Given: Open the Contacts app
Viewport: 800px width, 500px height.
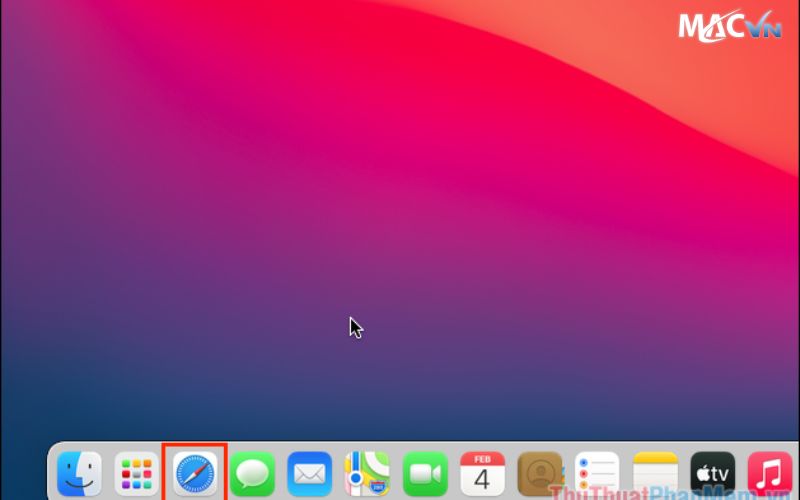Looking at the screenshot, I should 540,473.
